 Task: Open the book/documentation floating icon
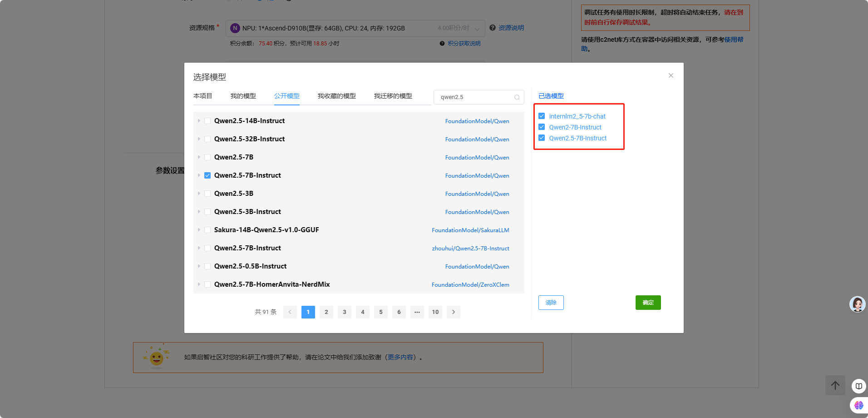858,386
